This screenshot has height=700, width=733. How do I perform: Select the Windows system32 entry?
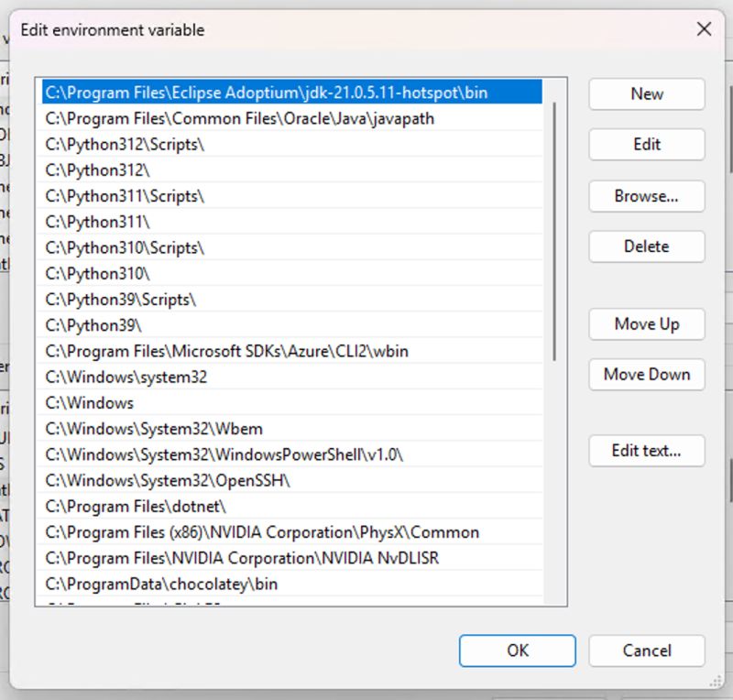(x=124, y=377)
